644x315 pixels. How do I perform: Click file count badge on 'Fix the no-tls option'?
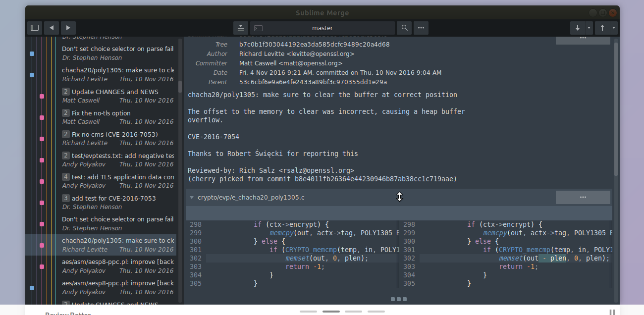click(66, 113)
